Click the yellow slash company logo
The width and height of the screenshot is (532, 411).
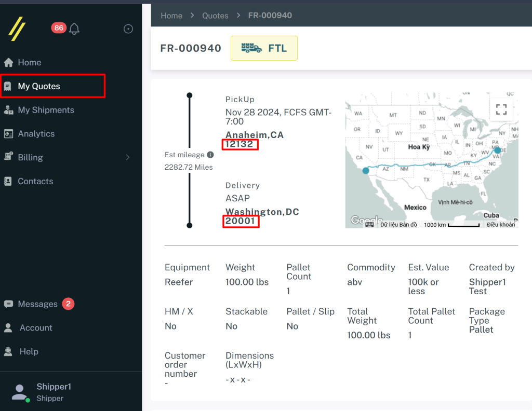coord(17,29)
